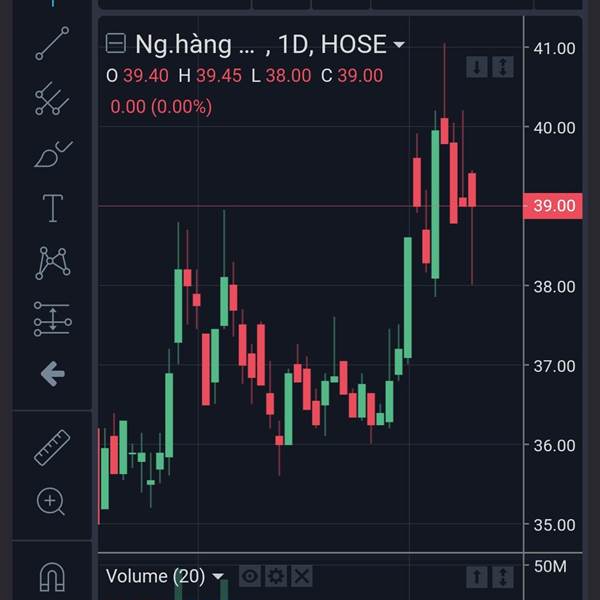Open the symbol dropdown next to HOSE
The width and height of the screenshot is (600, 600).
point(399,44)
